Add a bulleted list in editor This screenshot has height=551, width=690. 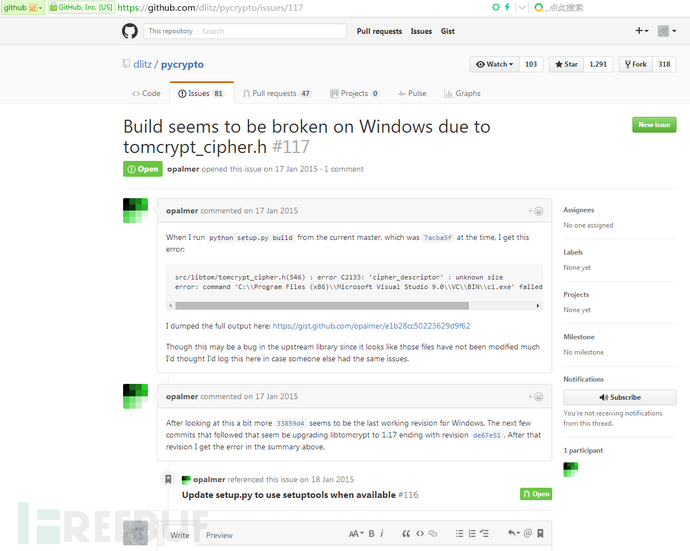(459, 534)
